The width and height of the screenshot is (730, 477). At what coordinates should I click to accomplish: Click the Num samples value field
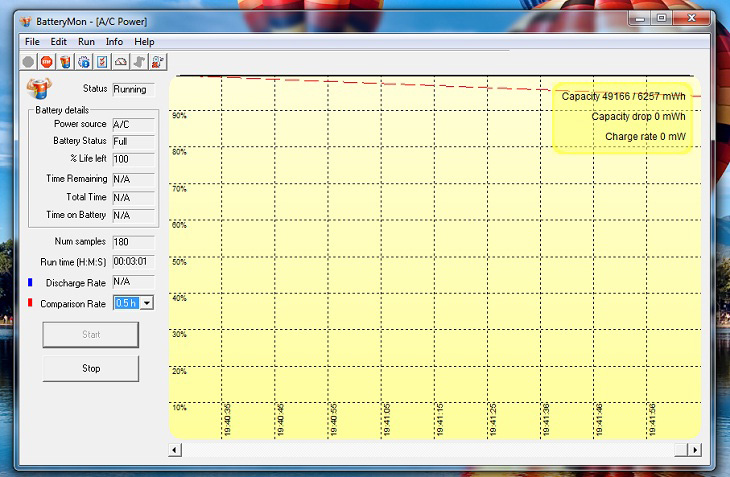(133, 242)
